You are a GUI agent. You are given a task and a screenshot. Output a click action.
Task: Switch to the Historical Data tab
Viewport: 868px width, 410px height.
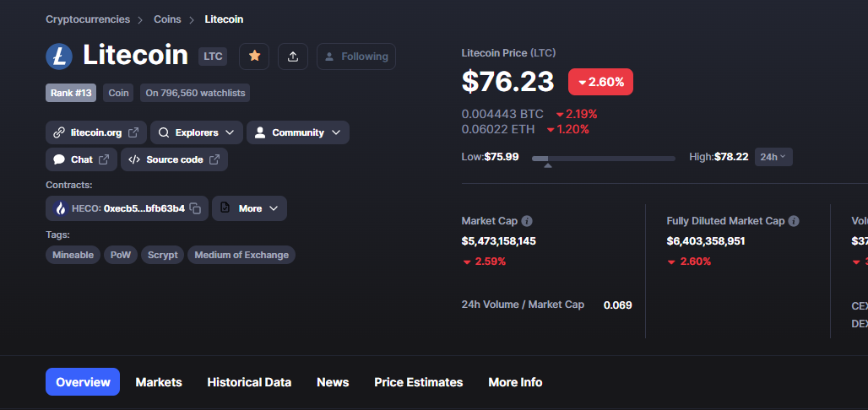(x=249, y=382)
